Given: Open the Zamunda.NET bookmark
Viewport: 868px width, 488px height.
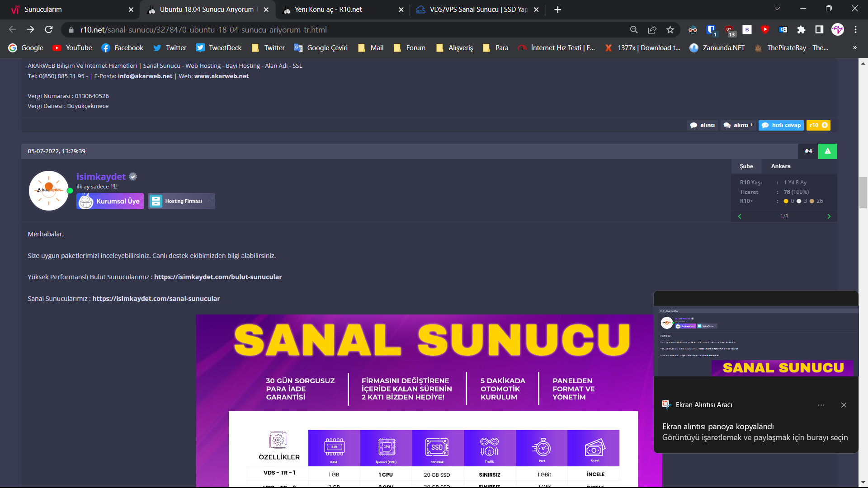Looking at the screenshot, I should point(717,48).
